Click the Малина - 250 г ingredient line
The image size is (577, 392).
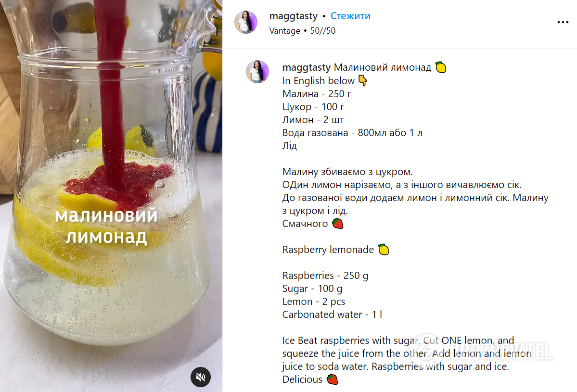pos(317,94)
